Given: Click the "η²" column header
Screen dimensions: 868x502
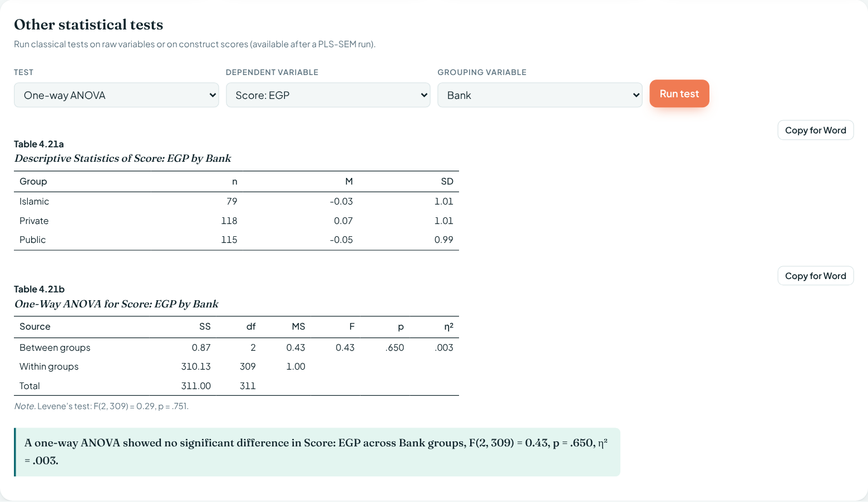Looking at the screenshot, I should tap(448, 326).
